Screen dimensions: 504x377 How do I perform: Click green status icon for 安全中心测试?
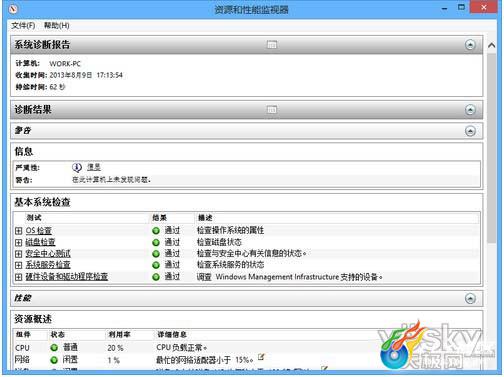tap(156, 254)
